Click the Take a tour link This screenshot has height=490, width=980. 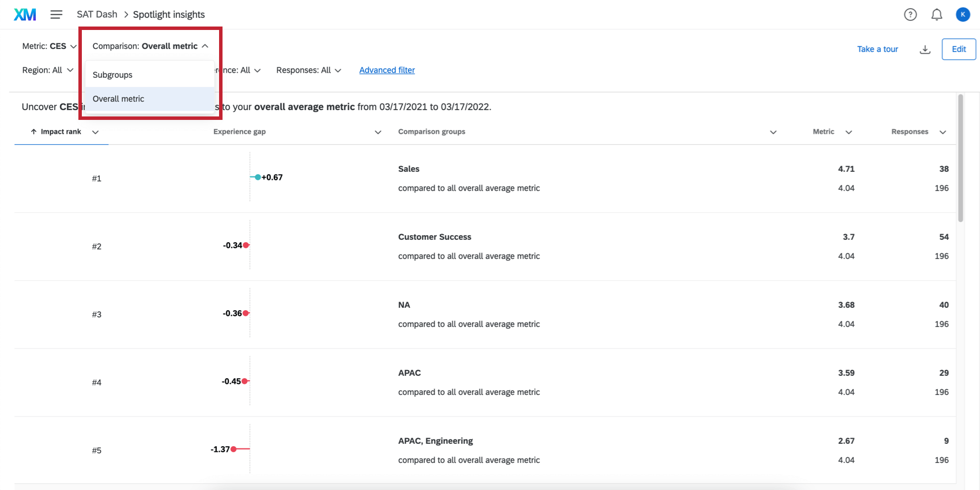point(877,49)
